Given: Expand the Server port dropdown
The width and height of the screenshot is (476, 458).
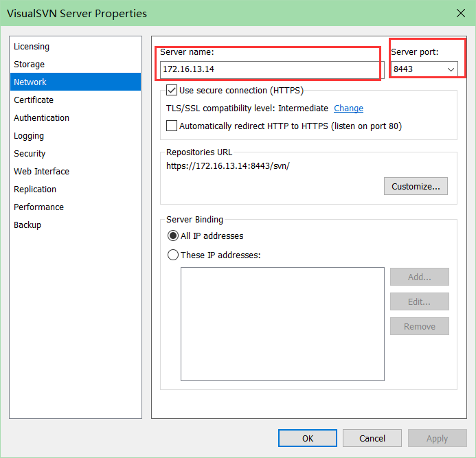Looking at the screenshot, I should click(451, 69).
